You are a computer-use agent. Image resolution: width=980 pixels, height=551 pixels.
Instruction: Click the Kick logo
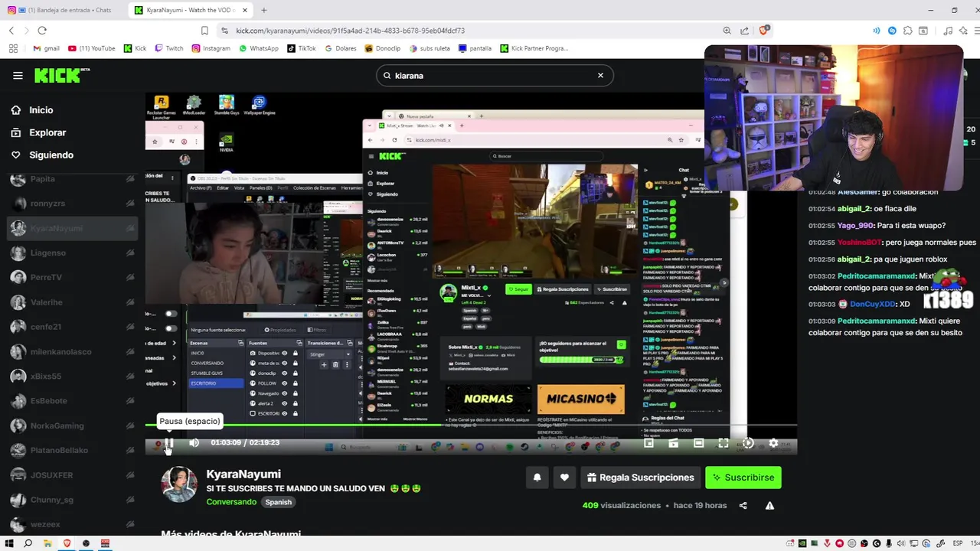pos(62,75)
